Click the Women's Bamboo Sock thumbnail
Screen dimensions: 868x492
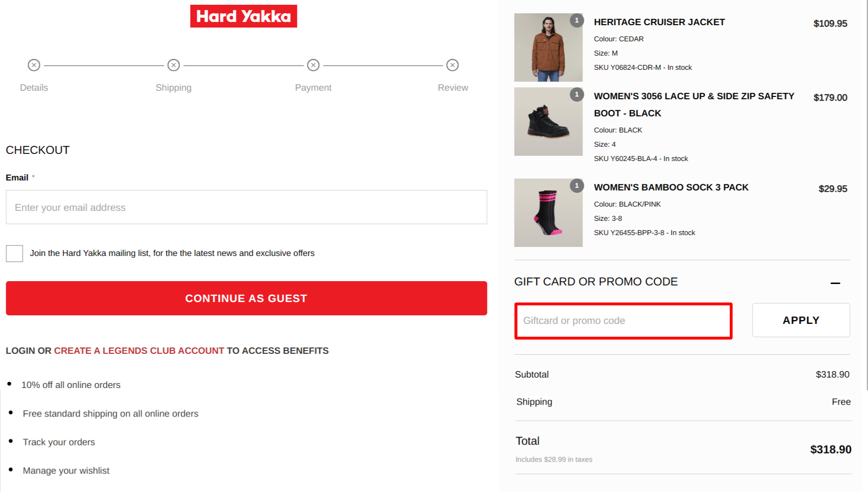(x=548, y=212)
